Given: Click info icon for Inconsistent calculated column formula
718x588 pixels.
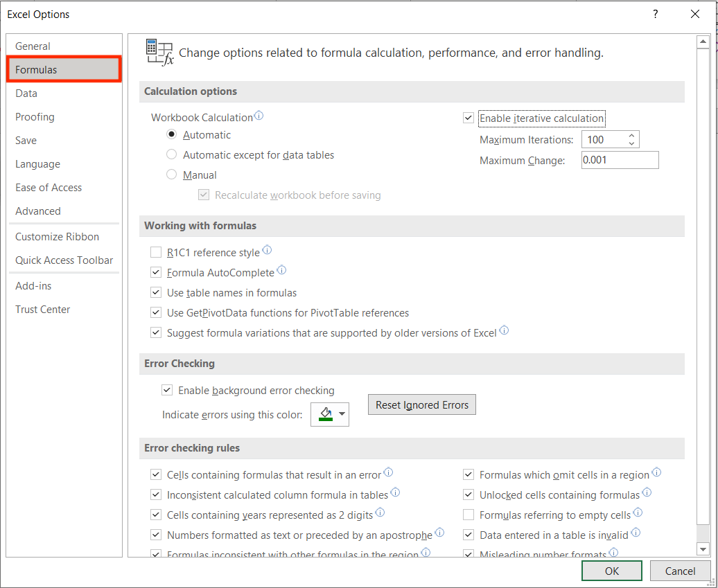Looking at the screenshot, I should [x=395, y=492].
